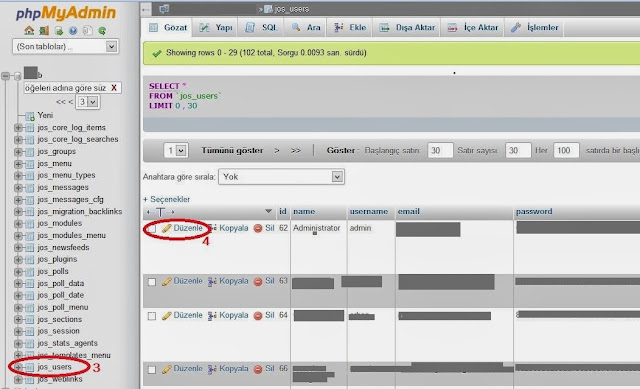Sort by the email column header
The width and height of the screenshot is (640, 389).
pyautogui.click(x=409, y=211)
